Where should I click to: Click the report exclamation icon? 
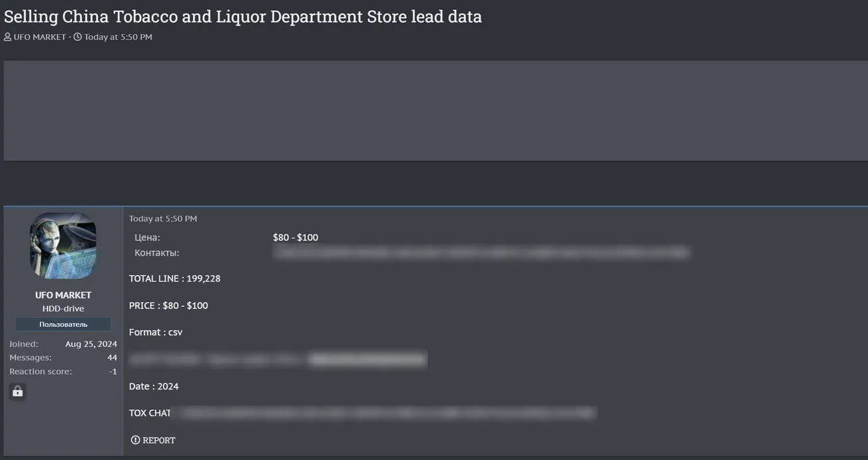click(x=135, y=440)
